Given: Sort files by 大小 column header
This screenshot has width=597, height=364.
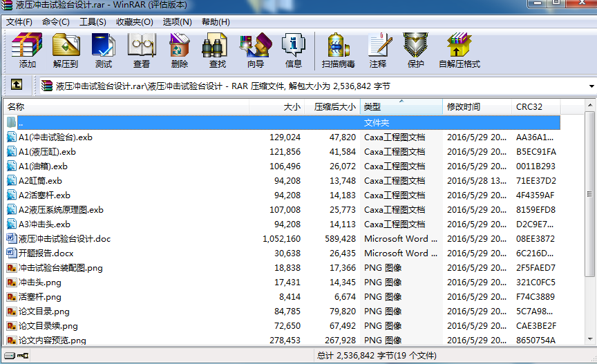Looking at the screenshot, I should pyautogui.click(x=276, y=106).
